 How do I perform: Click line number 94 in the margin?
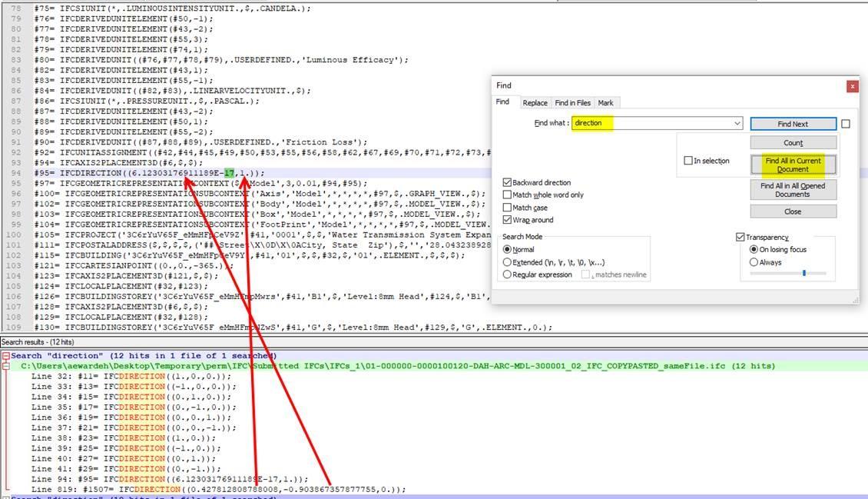pyautogui.click(x=15, y=173)
